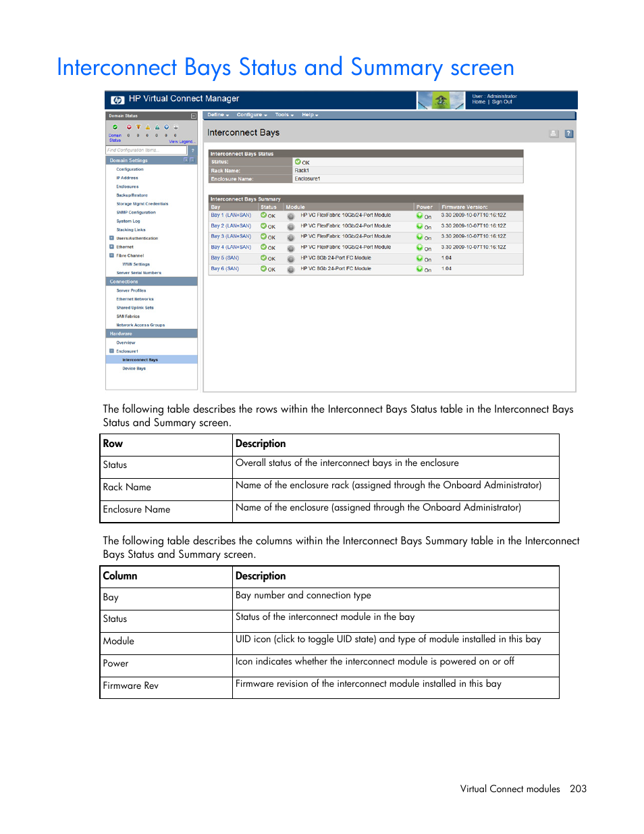Toggle the UID light for Bay 4 module

pyautogui.click(x=291, y=248)
